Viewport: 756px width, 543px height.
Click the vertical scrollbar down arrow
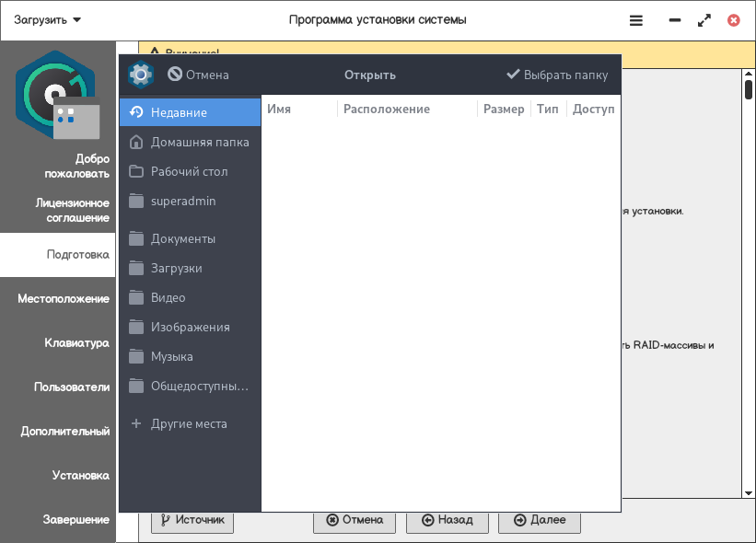pyautogui.click(x=748, y=491)
